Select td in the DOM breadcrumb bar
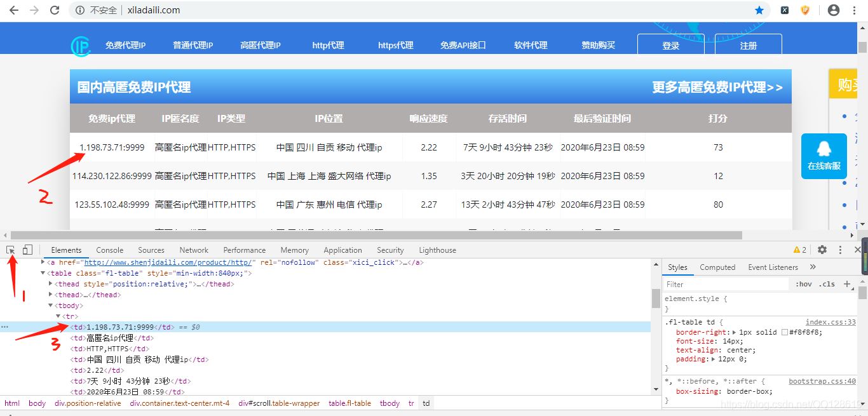868x416 pixels. 426,403
